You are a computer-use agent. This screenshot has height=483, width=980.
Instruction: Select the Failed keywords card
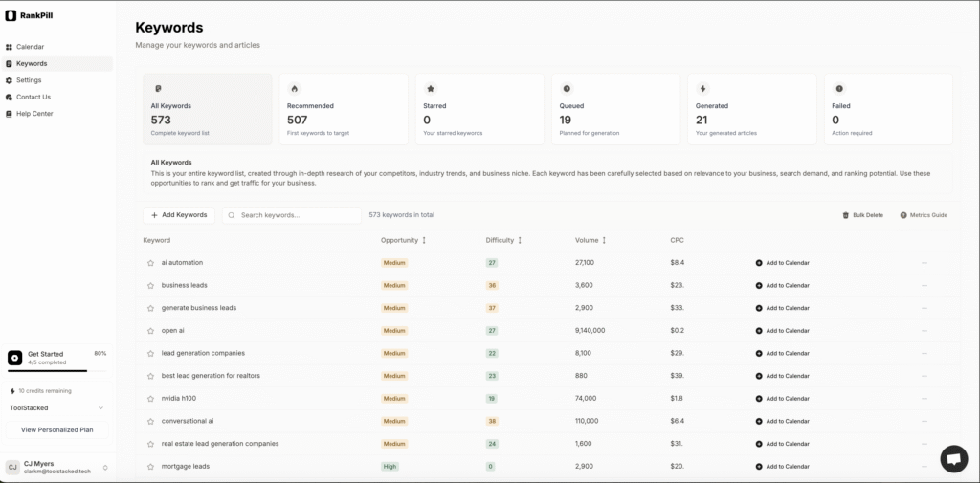pyautogui.click(x=889, y=109)
